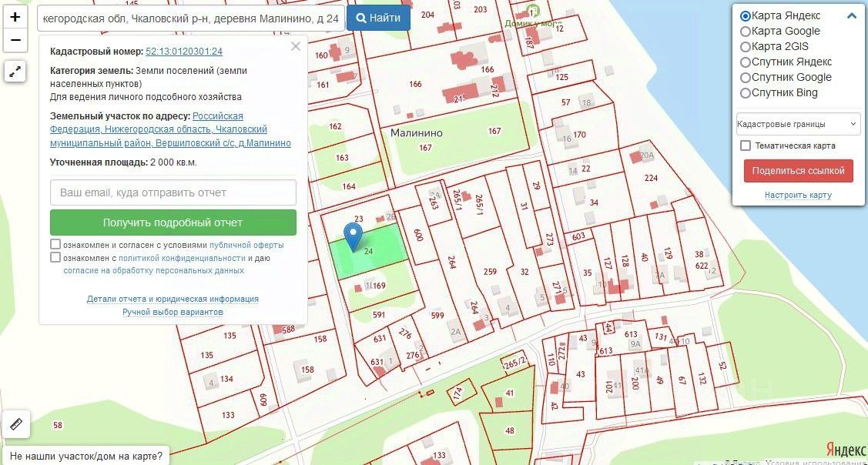Select the Спутник Bing radio option
Screen dimensions: 868x465
pyautogui.click(x=746, y=94)
